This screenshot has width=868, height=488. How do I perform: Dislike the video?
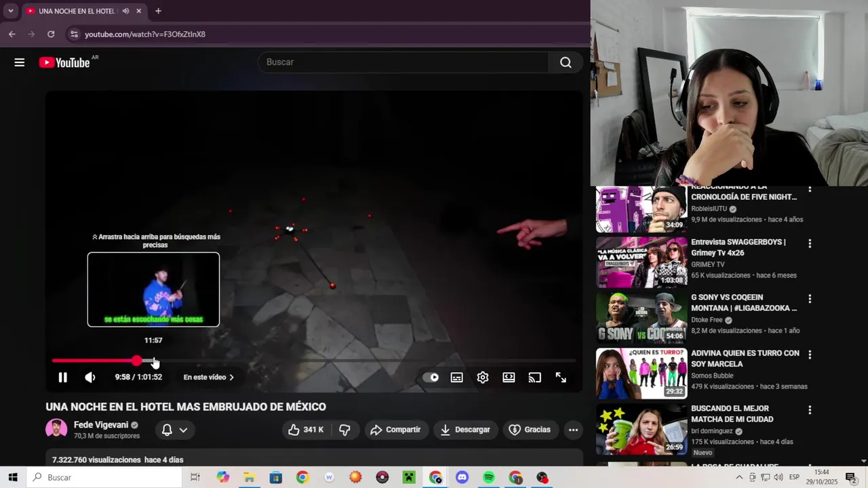click(x=344, y=430)
